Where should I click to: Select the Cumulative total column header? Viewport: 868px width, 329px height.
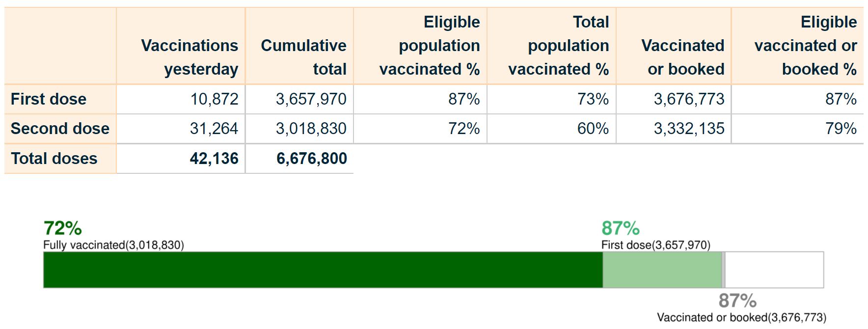(303, 57)
